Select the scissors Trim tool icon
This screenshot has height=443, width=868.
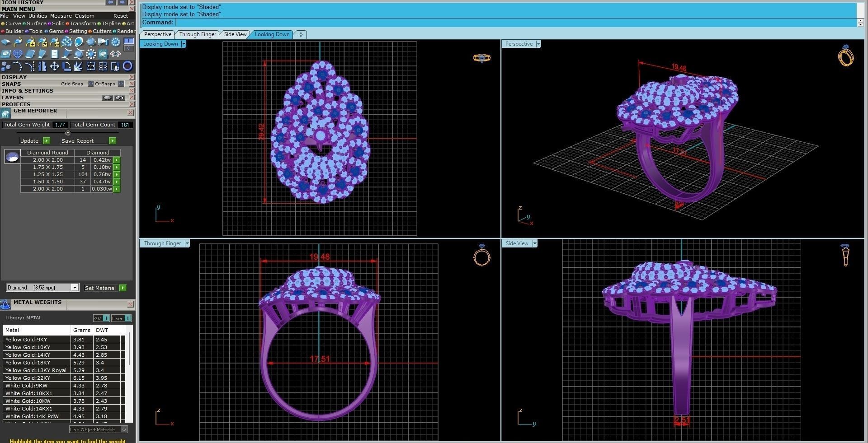(x=115, y=66)
